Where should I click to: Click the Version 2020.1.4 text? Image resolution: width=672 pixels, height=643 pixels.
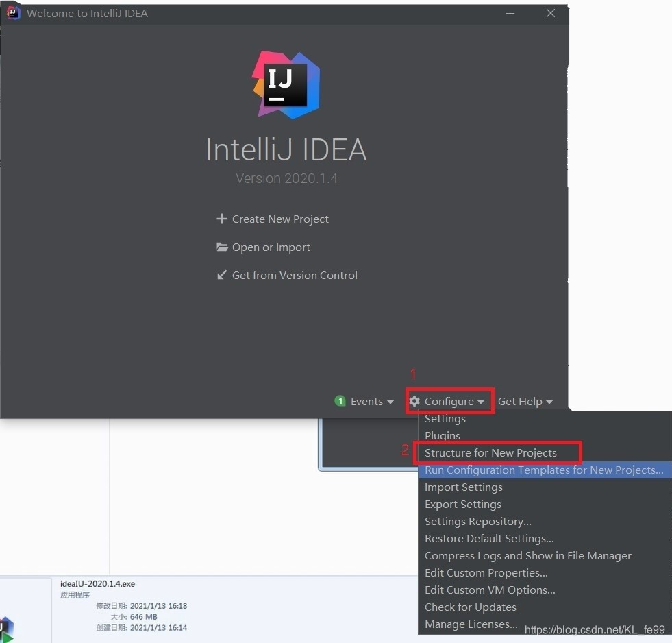tap(286, 178)
